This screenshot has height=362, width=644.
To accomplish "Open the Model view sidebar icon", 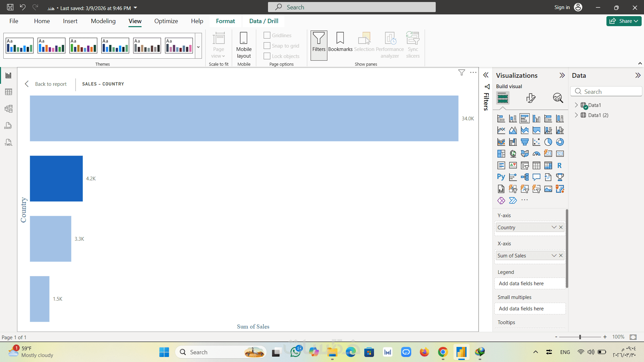I will tap(9, 109).
